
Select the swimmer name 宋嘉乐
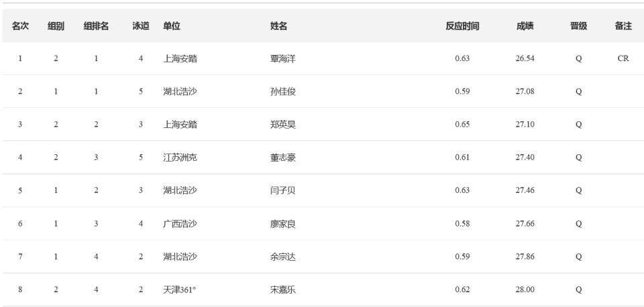[x=283, y=290]
